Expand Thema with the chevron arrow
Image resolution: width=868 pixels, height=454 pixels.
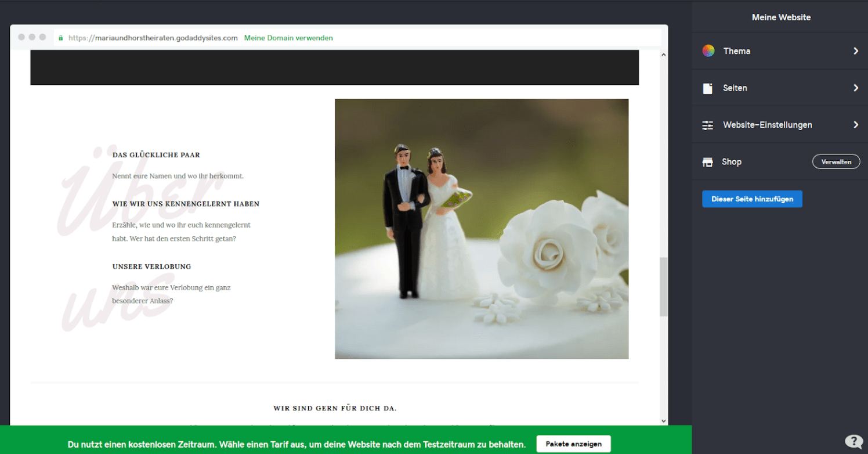tap(855, 51)
